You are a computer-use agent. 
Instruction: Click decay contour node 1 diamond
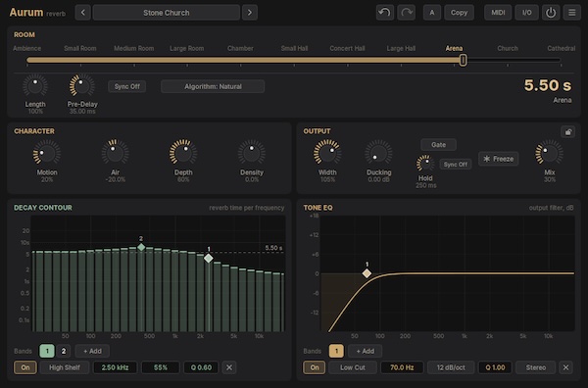click(209, 259)
